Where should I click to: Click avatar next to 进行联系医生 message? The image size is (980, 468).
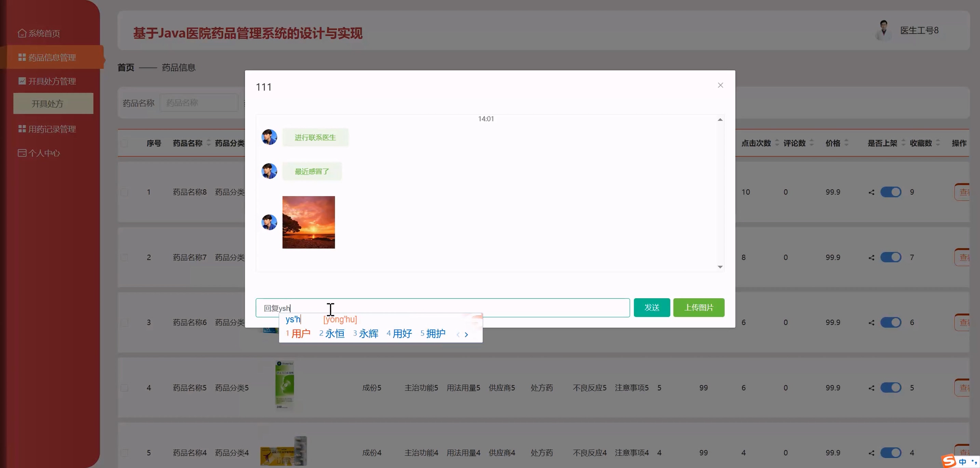[269, 137]
